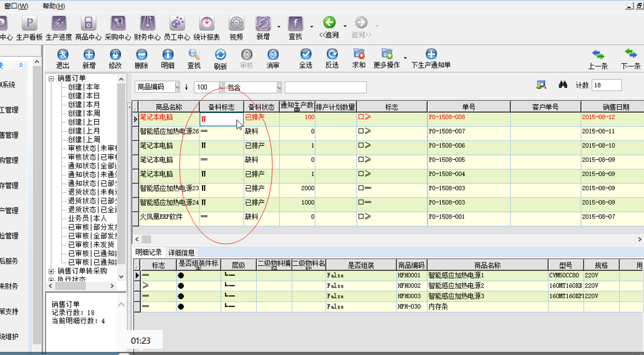Switch to the 明细记录 tab
This screenshot has width=644, height=355.
coord(148,252)
